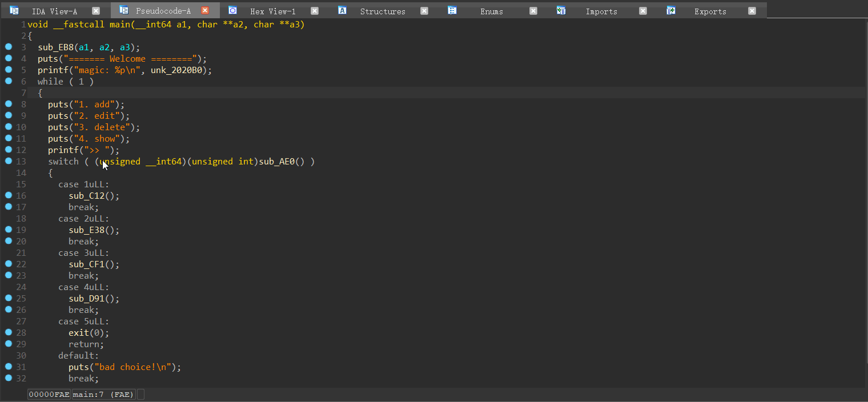Click the Pseudocode-A tab icon
This screenshot has width=868, height=402.
pos(123,10)
